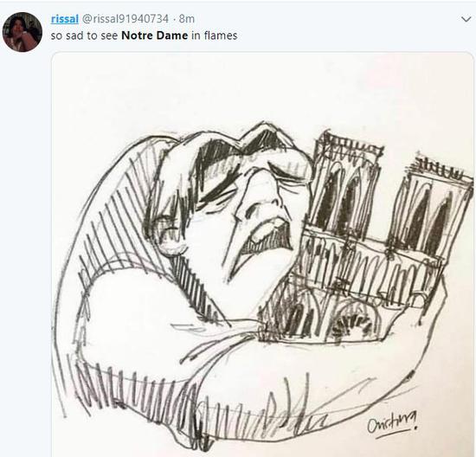Click the hunchback's open mouth
Image resolution: width=476 pixels, height=457 pixels.
pyautogui.click(x=268, y=231)
